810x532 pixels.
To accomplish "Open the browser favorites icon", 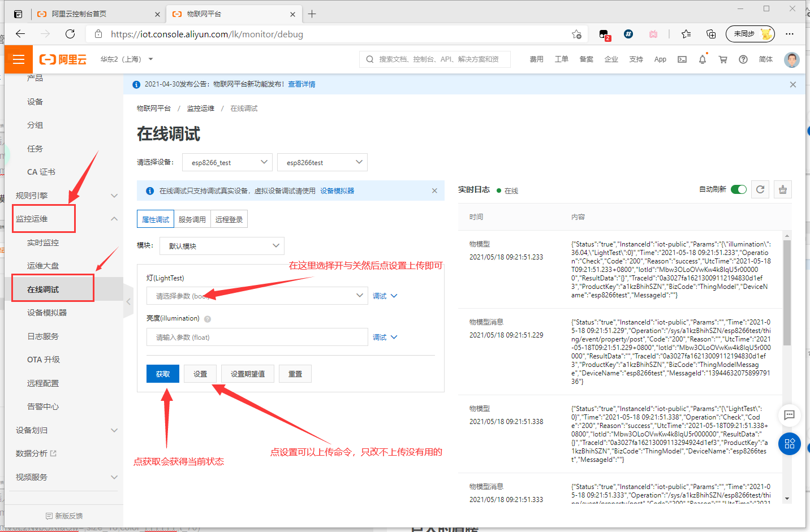I will (x=686, y=34).
